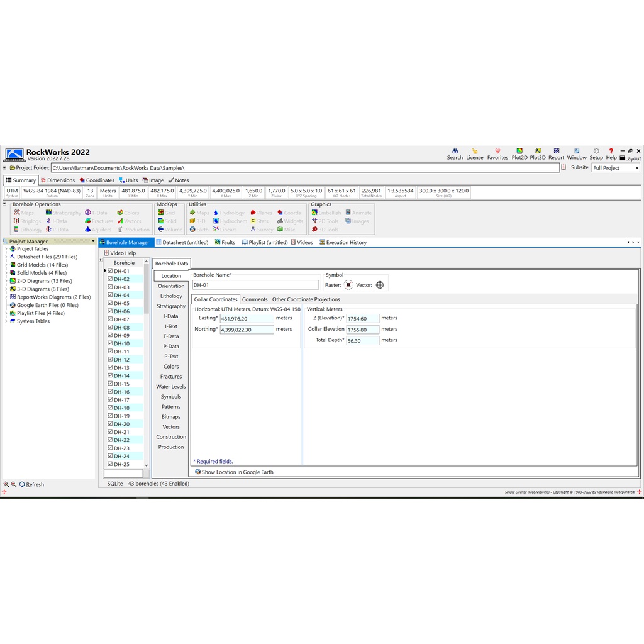Click the Raster symbol icon

point(348,285)
